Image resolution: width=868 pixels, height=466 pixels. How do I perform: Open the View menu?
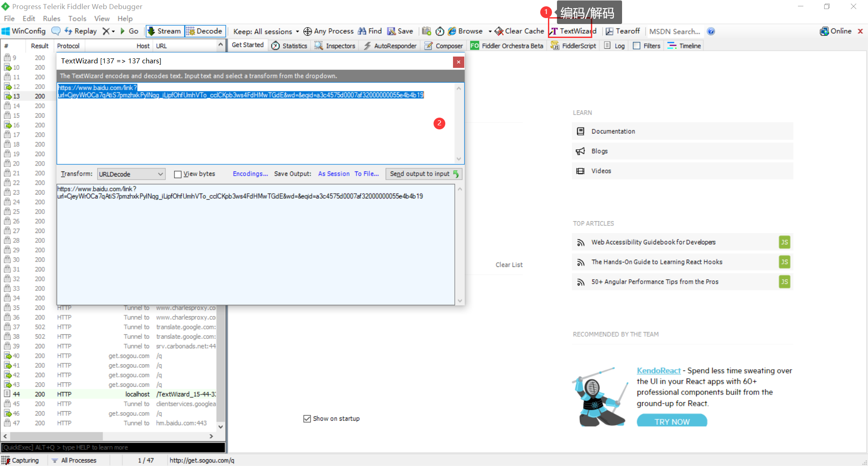tap(102, 19)
